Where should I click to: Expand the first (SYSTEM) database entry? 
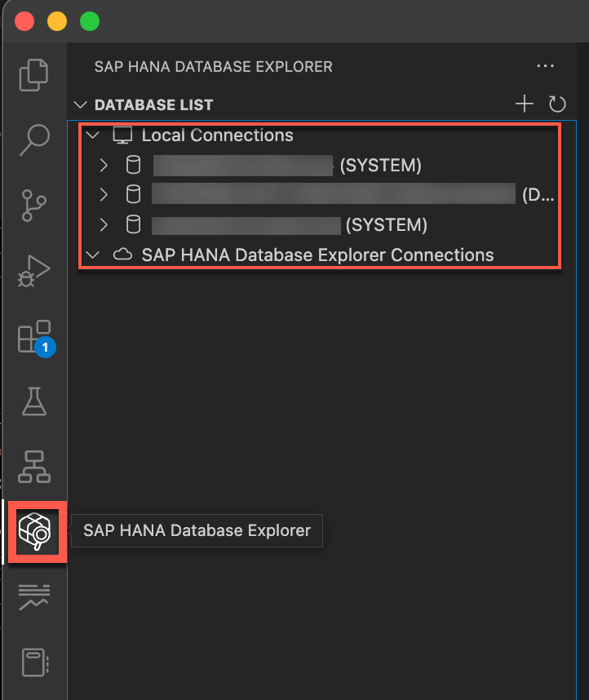[x=104, y=165]
